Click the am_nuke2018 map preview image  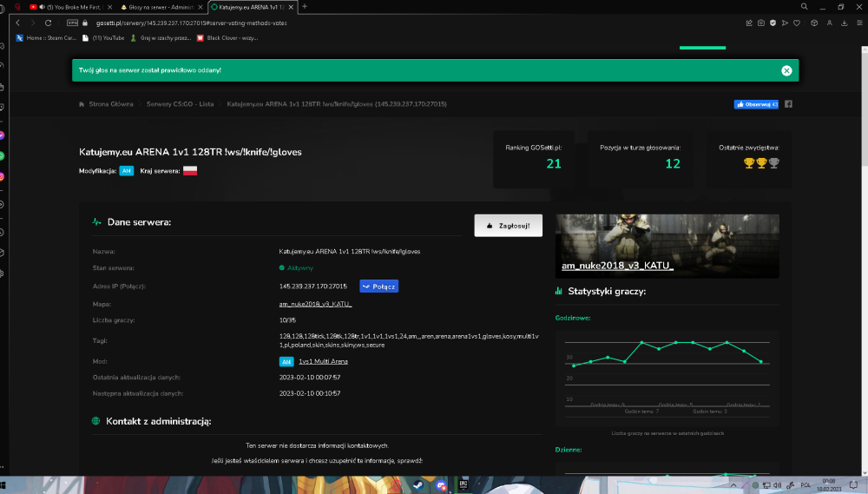coord(667,246)
